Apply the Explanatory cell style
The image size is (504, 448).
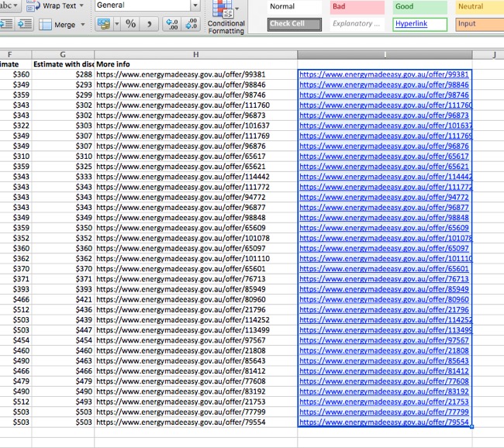click(357, 24)
